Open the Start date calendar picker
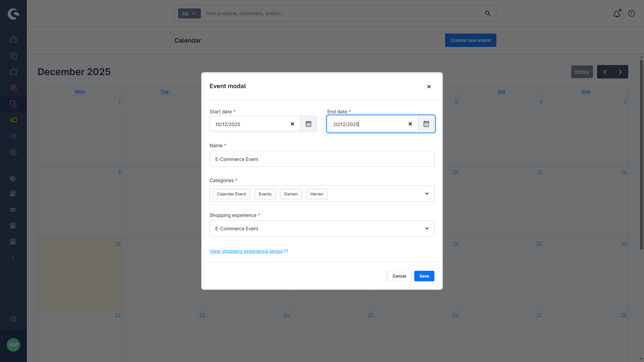Viewport: 644px width, 362px height. click(308, 124)
